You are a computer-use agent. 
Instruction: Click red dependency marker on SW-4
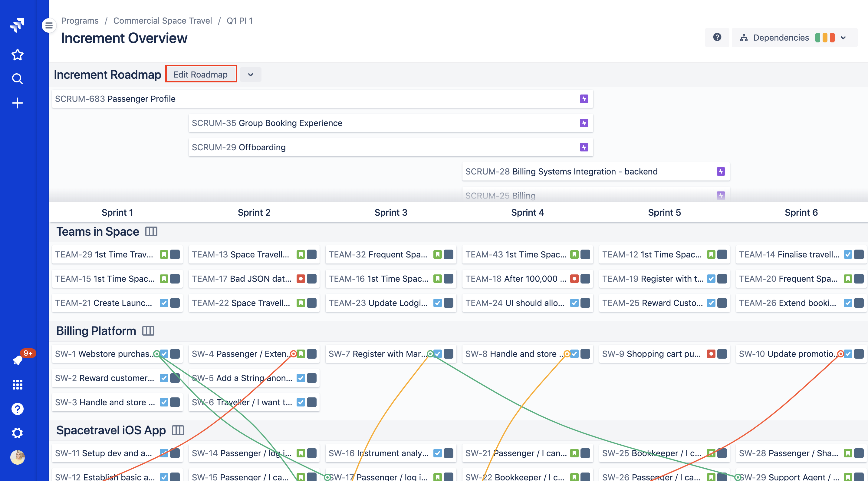coord(294,354)
